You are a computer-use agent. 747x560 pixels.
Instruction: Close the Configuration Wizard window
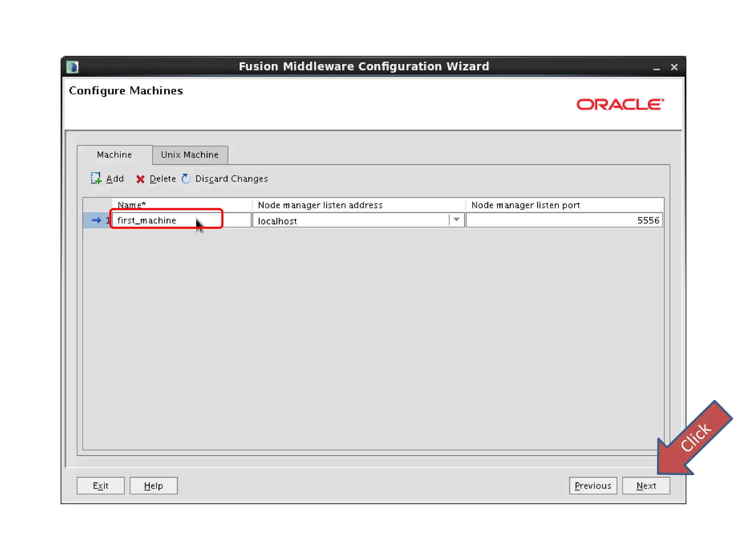click(674, 67)
